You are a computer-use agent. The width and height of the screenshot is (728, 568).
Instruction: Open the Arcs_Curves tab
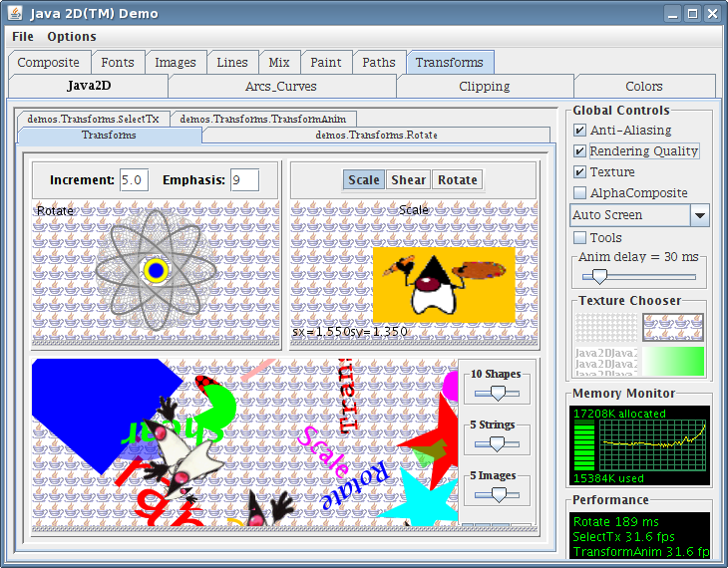pos(281,87)
